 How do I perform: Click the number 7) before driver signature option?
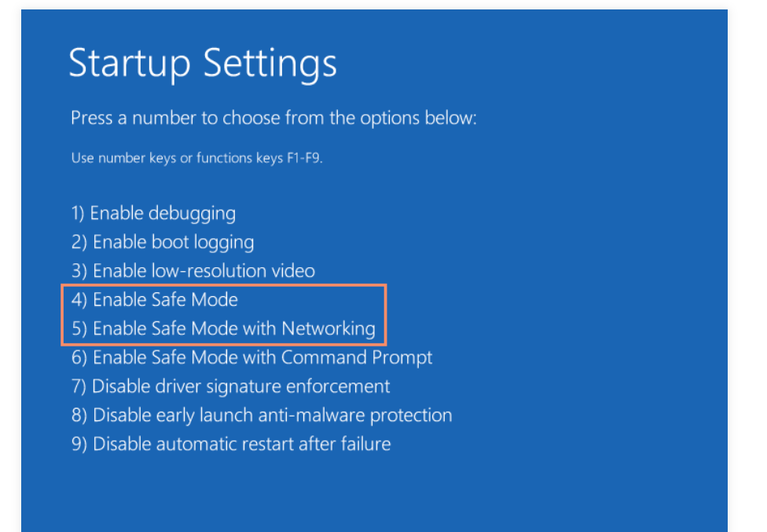point(79,387)
